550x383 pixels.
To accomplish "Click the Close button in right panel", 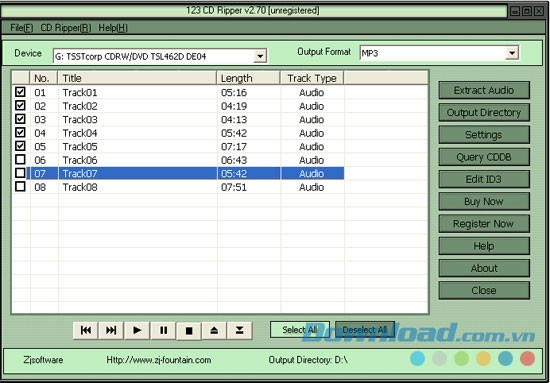I will click(484, 290).
